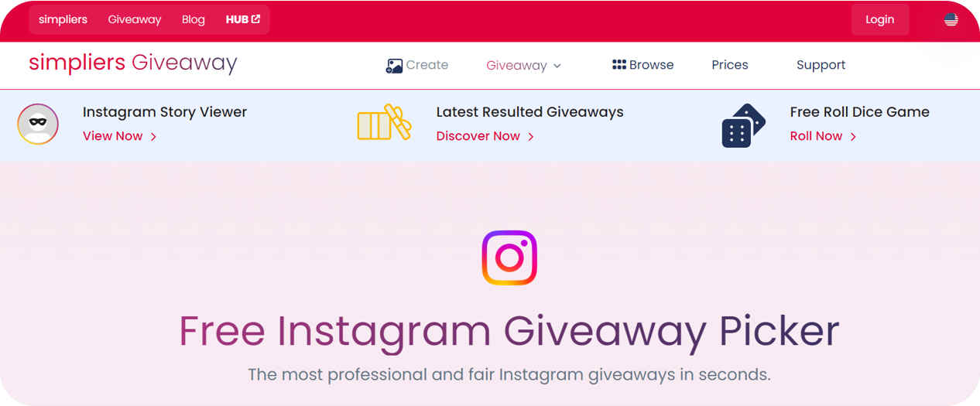Click the yellow gift box icon
Screen dimensions: 980x406
click(384, 123)
